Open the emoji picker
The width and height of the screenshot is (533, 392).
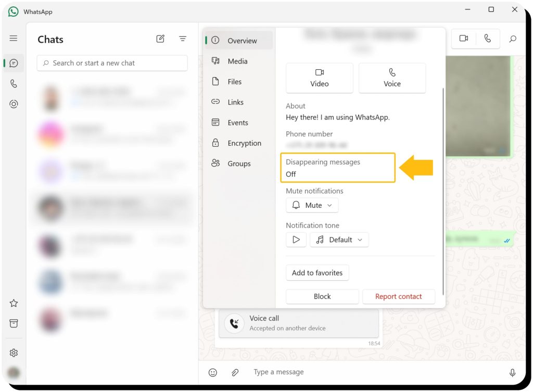(213, 373)
